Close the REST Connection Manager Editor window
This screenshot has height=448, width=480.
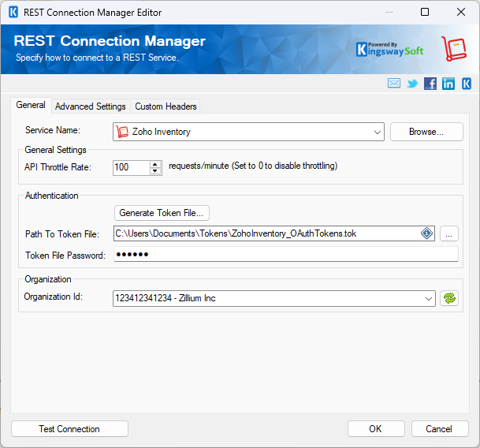pyautogui.click(x=461, y=12)
